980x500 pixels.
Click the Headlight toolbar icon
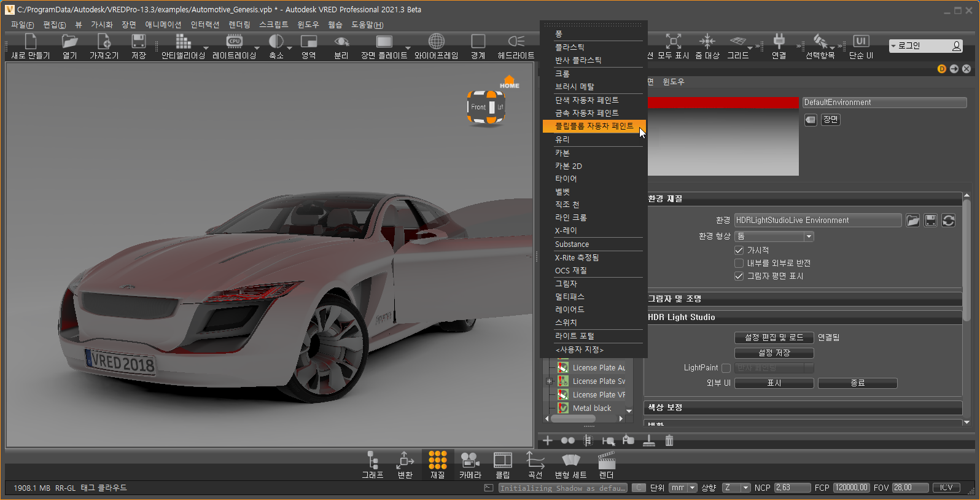[x=516, y=42]
